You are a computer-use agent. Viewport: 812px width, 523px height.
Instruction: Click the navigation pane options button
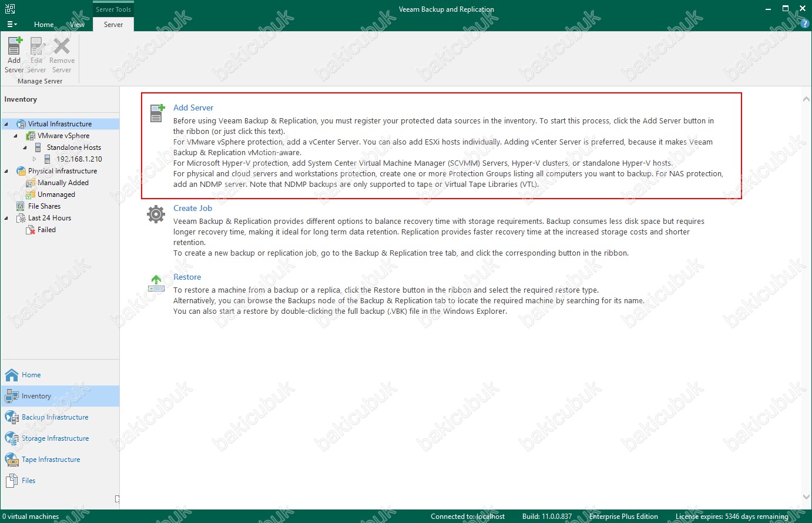click(117, 499)
